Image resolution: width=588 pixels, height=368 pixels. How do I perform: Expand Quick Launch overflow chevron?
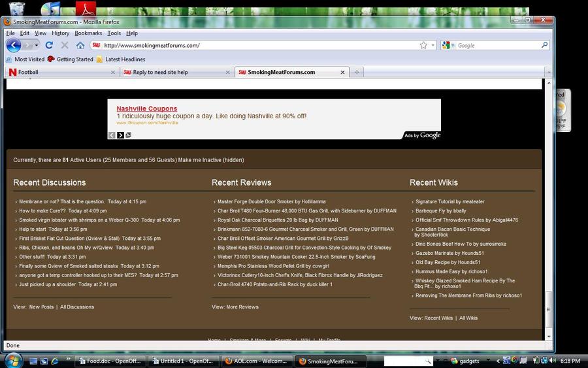(68, 359)
